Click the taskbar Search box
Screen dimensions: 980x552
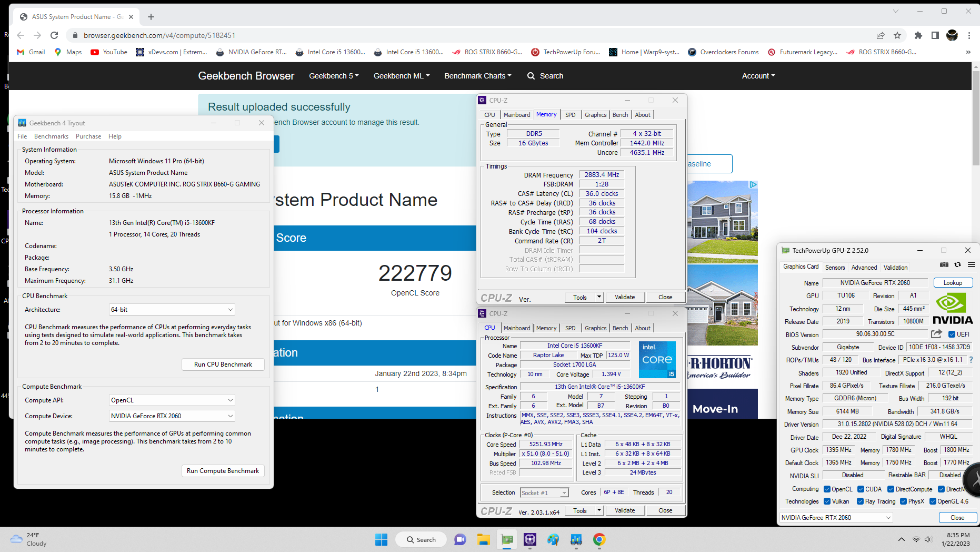point(421,539)
